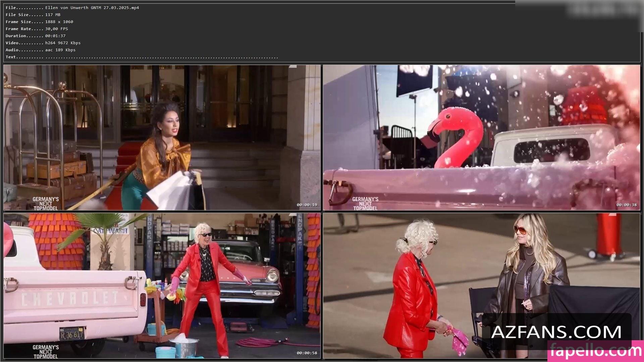The height and width of the screenshot is (362, 644).
Task: Select the duration value '00:01:37'
Action: point(55,36)
